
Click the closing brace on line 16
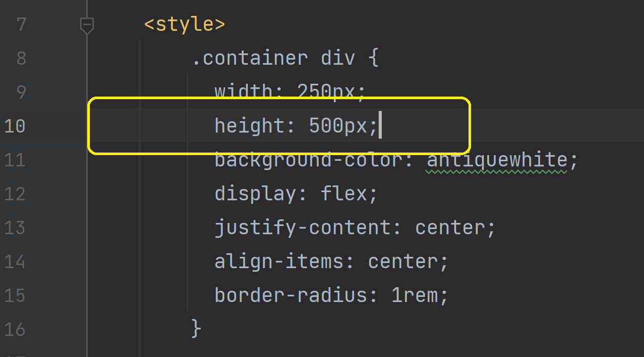[196, 329]
